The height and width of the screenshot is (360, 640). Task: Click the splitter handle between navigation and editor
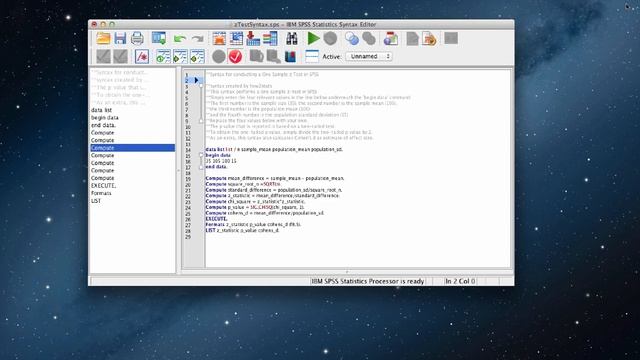(x=178, y=171)
